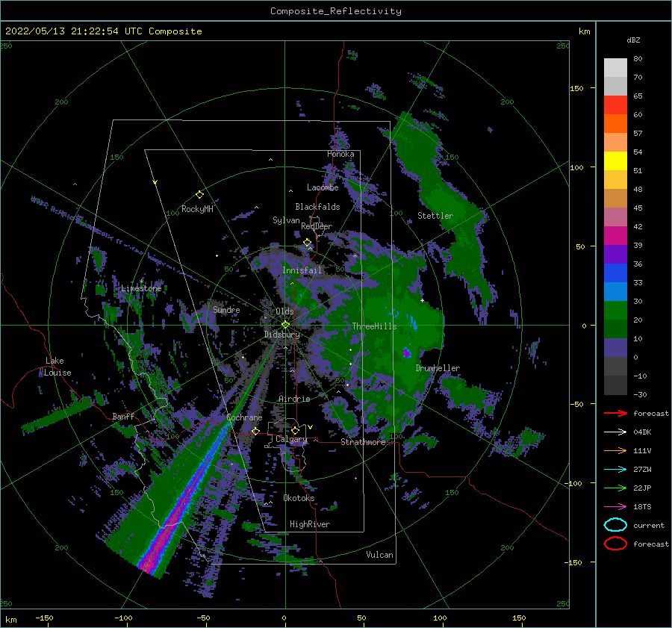Click the Sylvan label
This screenshot has width=672, height=628.
286,220
